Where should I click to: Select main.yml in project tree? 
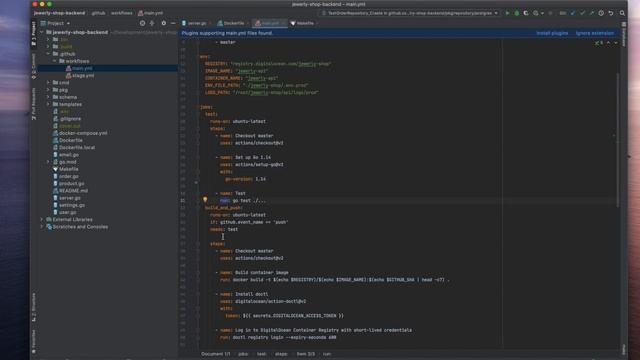tap(82, 68)
